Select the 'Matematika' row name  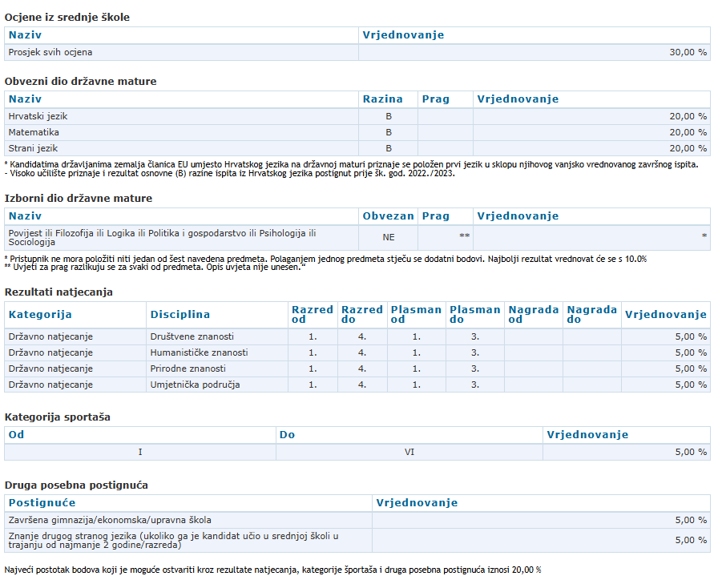pyautogui.click(x=34, y=132)
